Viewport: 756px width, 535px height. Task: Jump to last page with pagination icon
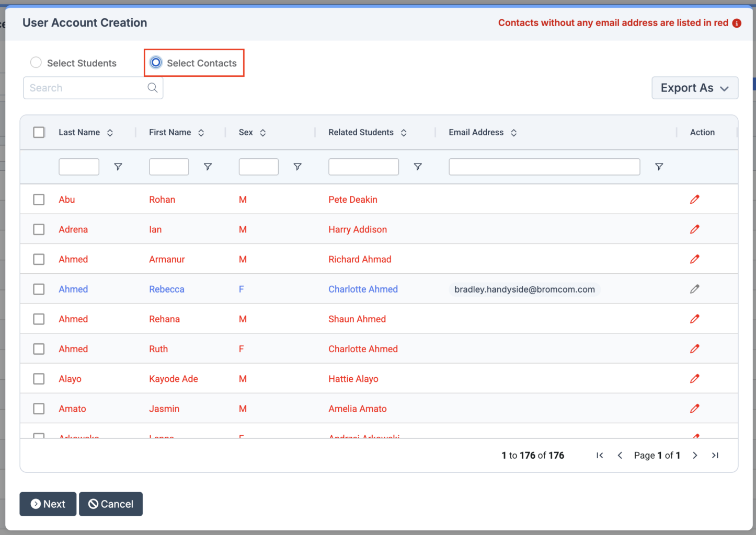715,455
